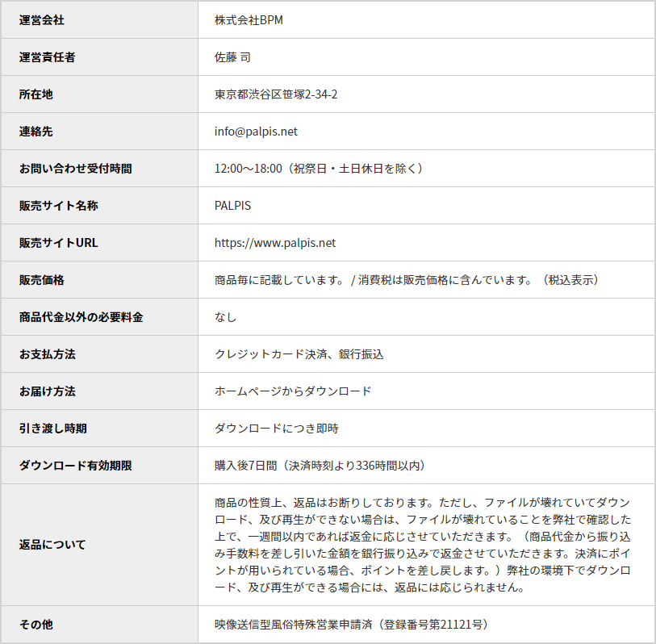Click the 運営会社 header cell

[42, 20]
